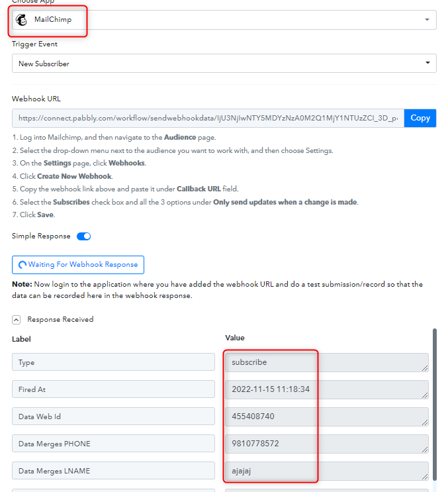The image size is (448, 492).
Task: Click resize handle of Fired At value
Action: coord(424,395)
